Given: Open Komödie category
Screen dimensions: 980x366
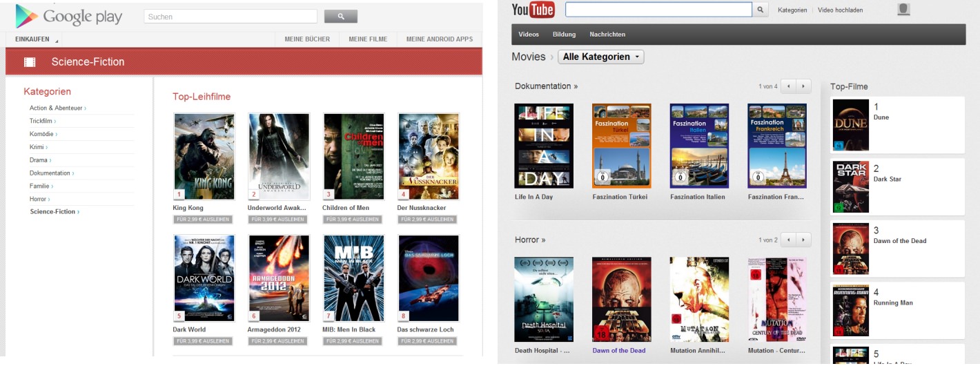Looking at the screenshot, I should tap(43, 134).
